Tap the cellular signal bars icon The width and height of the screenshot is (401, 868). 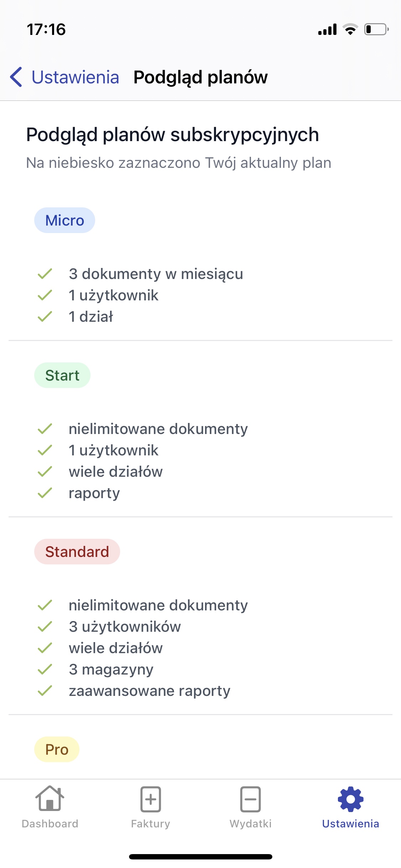(327, 29)
